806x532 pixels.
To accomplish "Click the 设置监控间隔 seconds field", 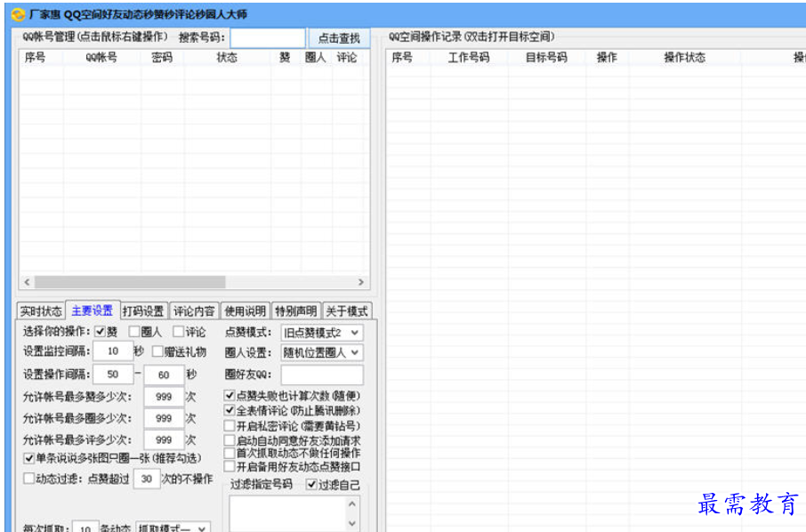I will (x=113, y=351).
